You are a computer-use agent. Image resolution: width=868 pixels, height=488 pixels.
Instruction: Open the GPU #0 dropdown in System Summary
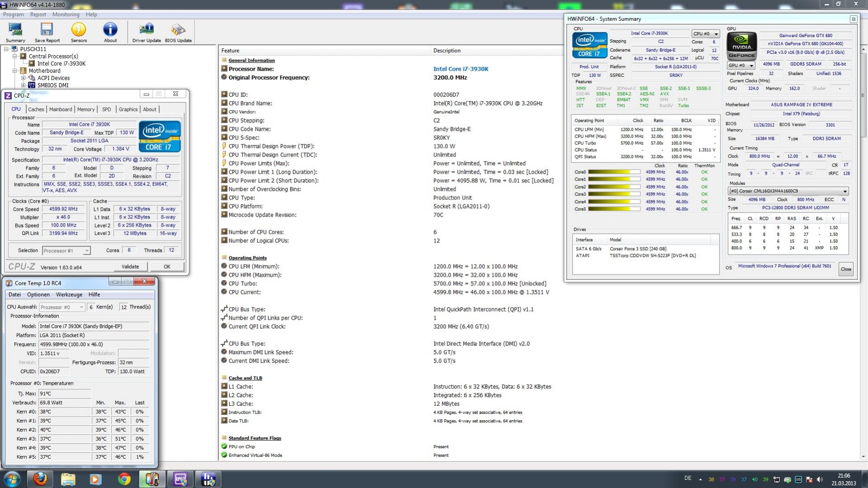coord(741,66)
